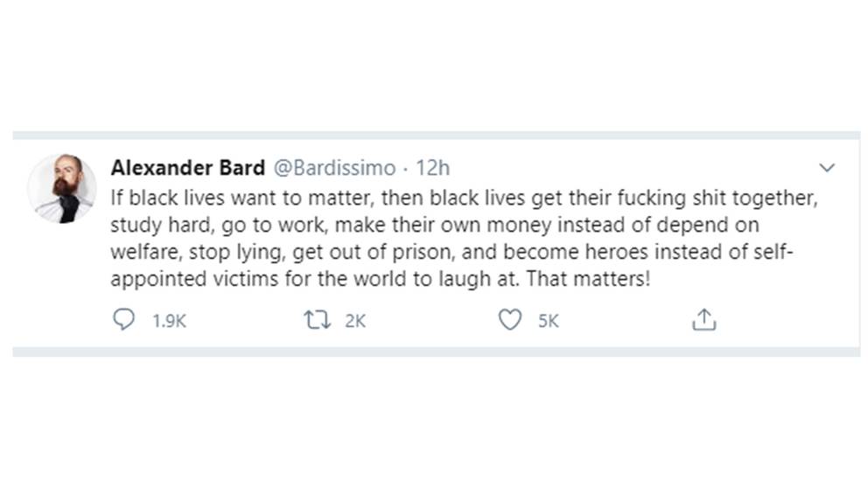The image size is (868, 488).
Task: Click the reply speech bubble icon
Action: point(124,320)
